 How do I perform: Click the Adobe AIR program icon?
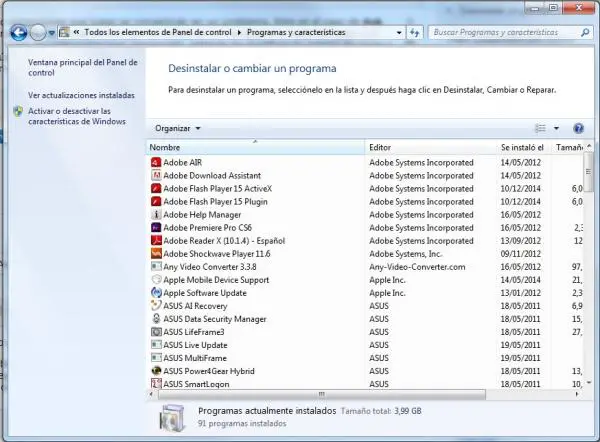pos(156,162)
